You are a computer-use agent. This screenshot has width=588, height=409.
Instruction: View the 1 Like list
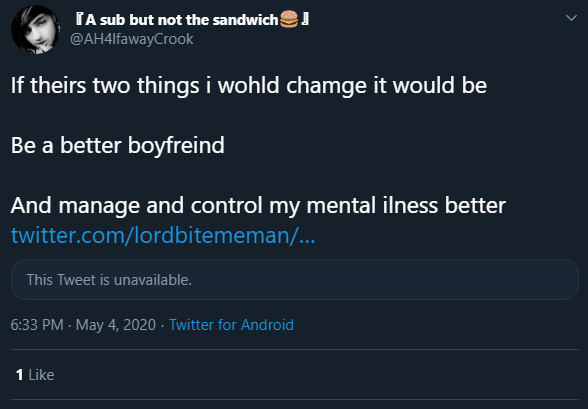35,375
